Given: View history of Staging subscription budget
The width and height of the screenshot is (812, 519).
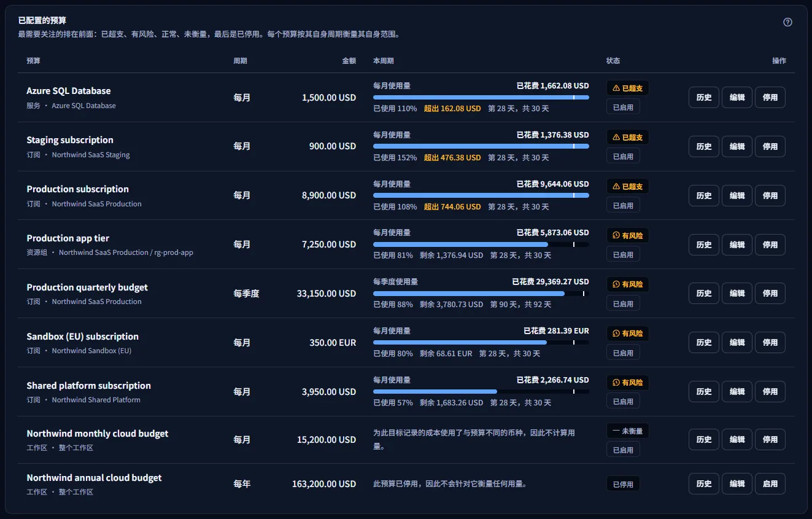Looking at the screenshot, I should (704, 146).
